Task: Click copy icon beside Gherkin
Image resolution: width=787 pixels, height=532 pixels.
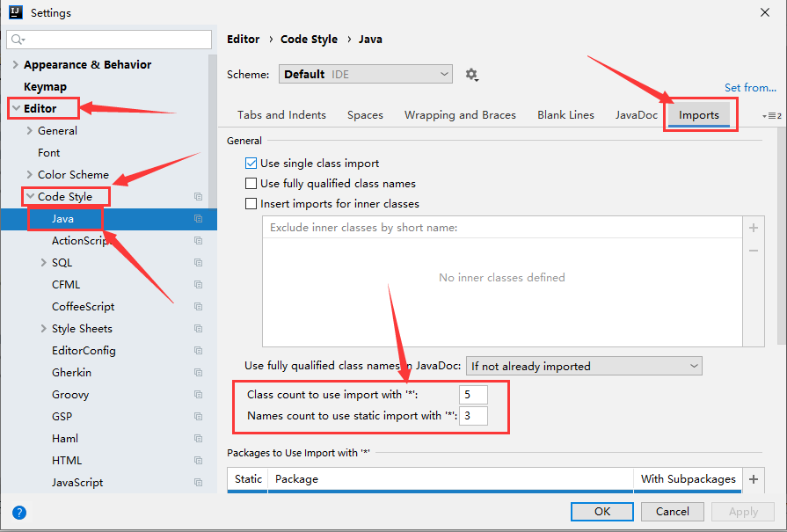Action: 198,373
